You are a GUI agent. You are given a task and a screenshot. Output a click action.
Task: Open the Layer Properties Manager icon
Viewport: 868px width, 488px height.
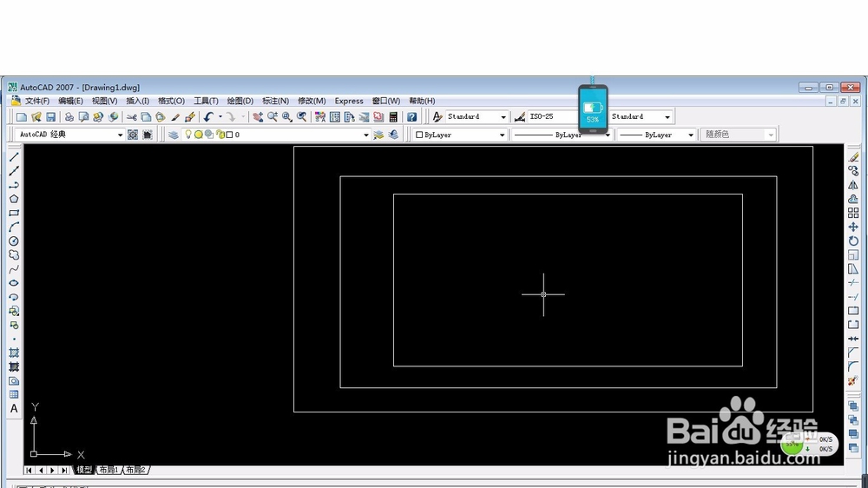174,135
